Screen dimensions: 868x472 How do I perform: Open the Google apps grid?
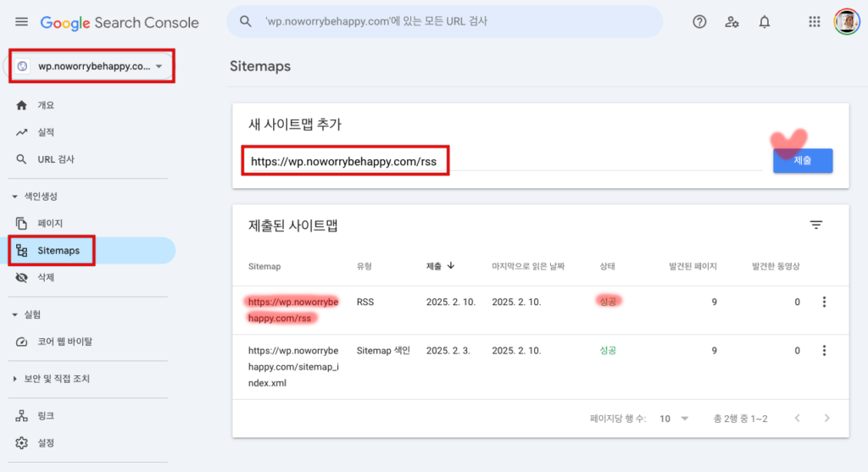[x=815, y=21]
